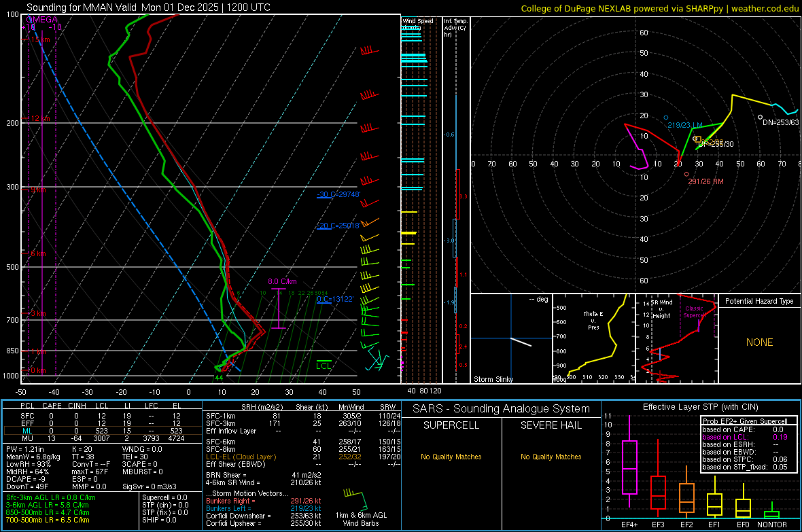The width and height of the screenshot is (802, 532).
Task: Click the 'SHIP = 0.0' value
Action: tap(158, 520)
